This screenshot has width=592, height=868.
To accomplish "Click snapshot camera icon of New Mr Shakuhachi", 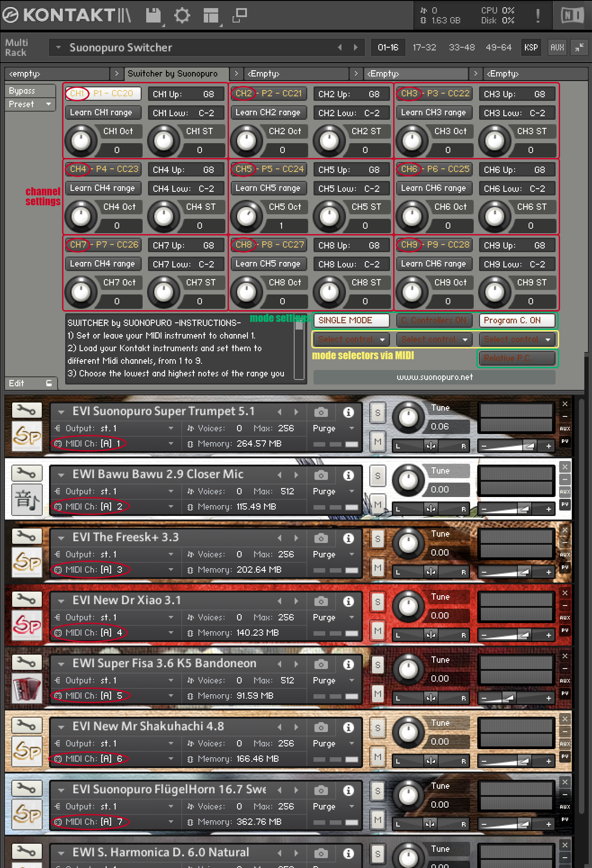I will pyautogui.click(x=321, y=727).
